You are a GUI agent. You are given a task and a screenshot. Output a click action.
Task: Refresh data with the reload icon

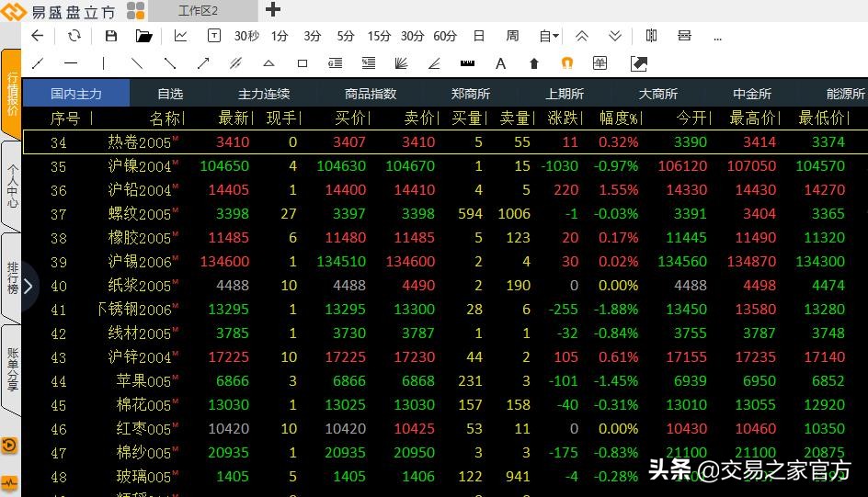(74, 36)
